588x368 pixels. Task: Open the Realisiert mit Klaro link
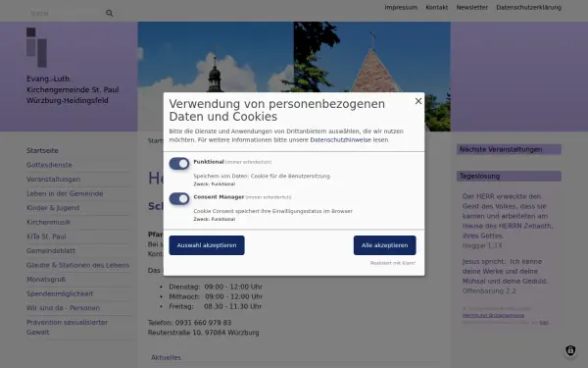coord(393,263)
